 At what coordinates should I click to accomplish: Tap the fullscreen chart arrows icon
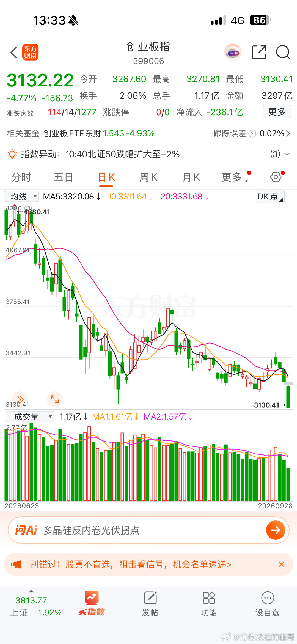tap(55, 399)
